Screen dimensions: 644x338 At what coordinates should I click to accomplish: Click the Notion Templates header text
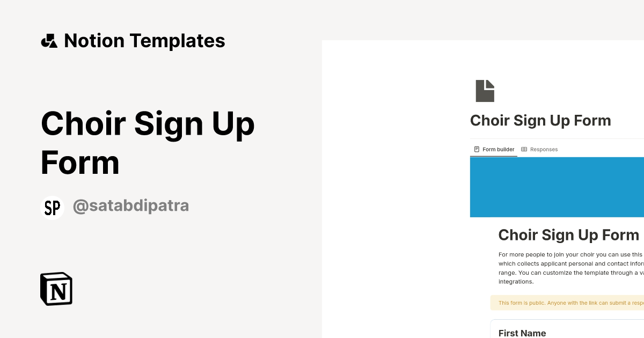(x=144, y=40)
